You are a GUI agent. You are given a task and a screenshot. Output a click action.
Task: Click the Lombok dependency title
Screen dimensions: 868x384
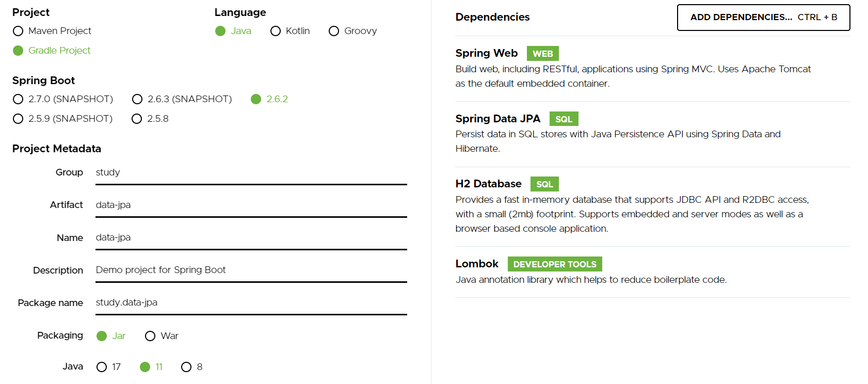[x=477, y=264]
